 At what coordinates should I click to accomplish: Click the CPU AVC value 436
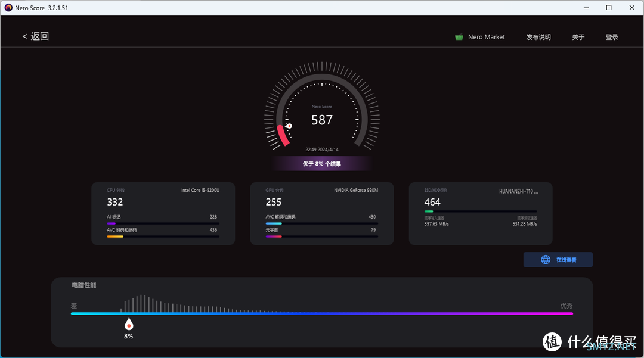tap(213, 230)
